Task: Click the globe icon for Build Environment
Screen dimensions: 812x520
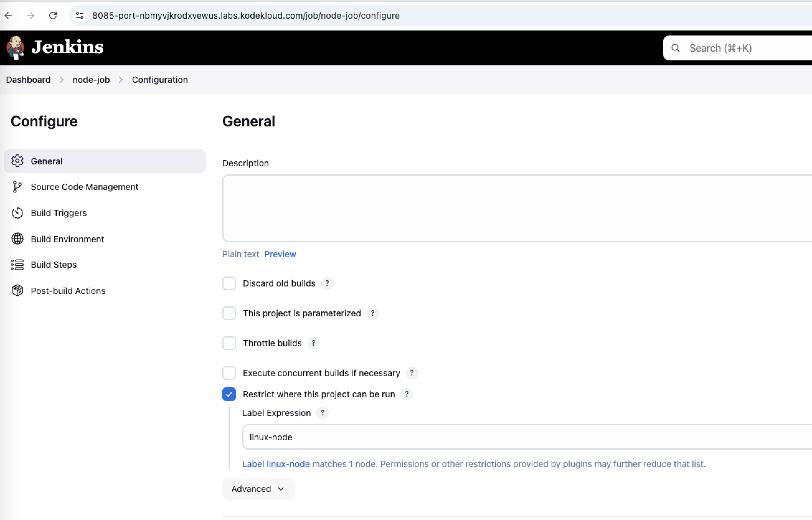Action: pyautogui.click(x=17, y=239)
